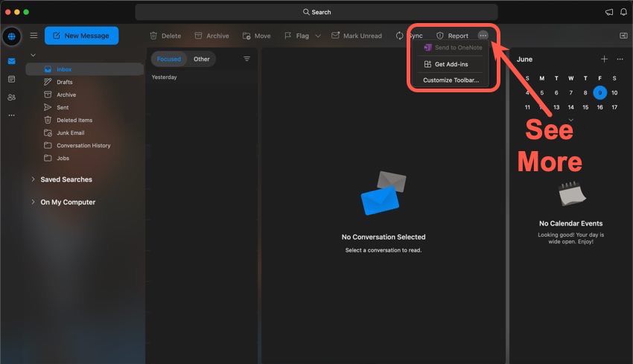The height and width of the screenshot is (364, 633).
Task: Open the Conversation History folder
Action: 85,145
